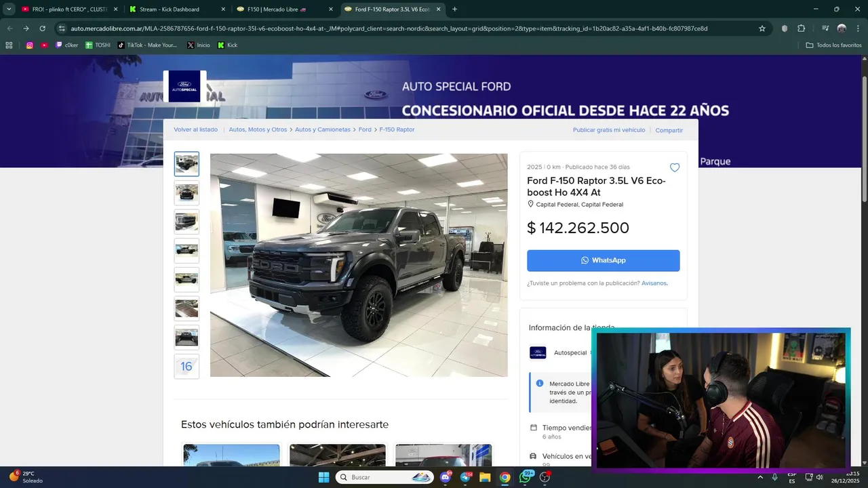Open Discord from the taskbar

coord(446,477)
